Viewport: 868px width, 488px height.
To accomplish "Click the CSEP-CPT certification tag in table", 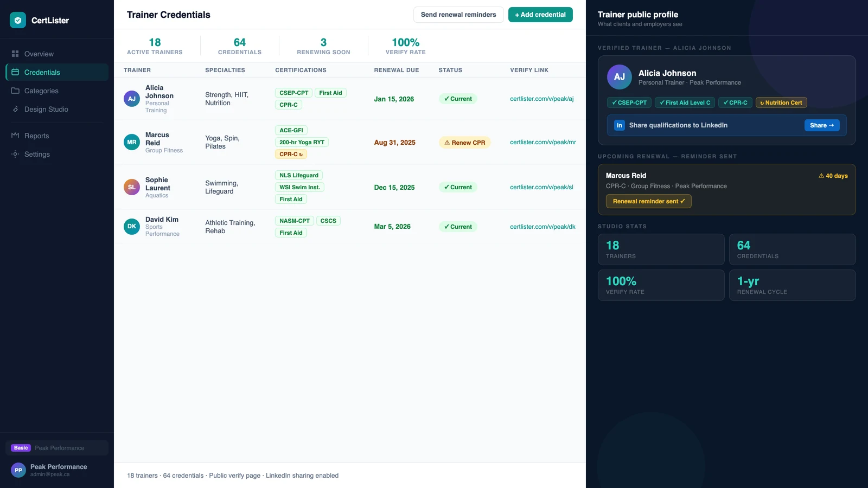I will (294, 93).
